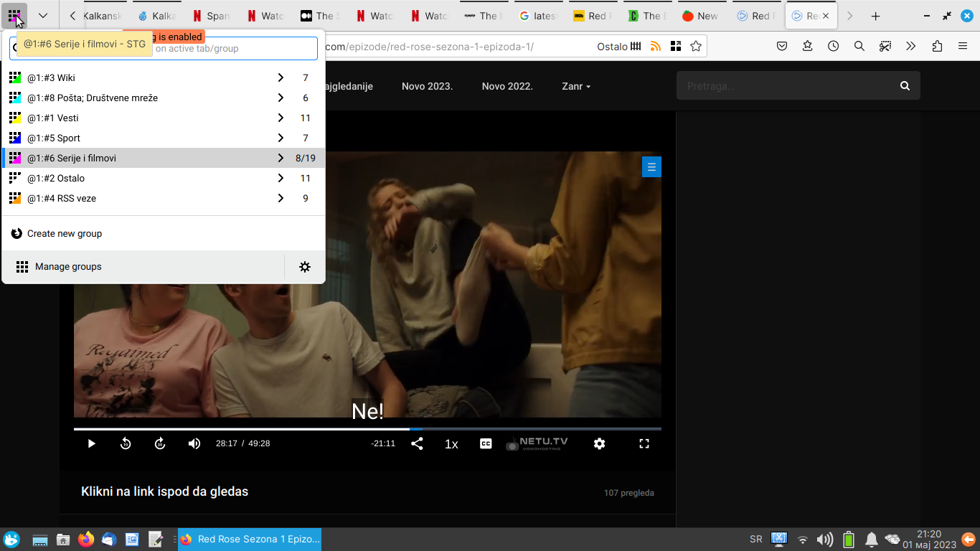Viewport: 980px width, 551px height.
Task: Click the battery indicator in tray
Action: pos(849,540)
